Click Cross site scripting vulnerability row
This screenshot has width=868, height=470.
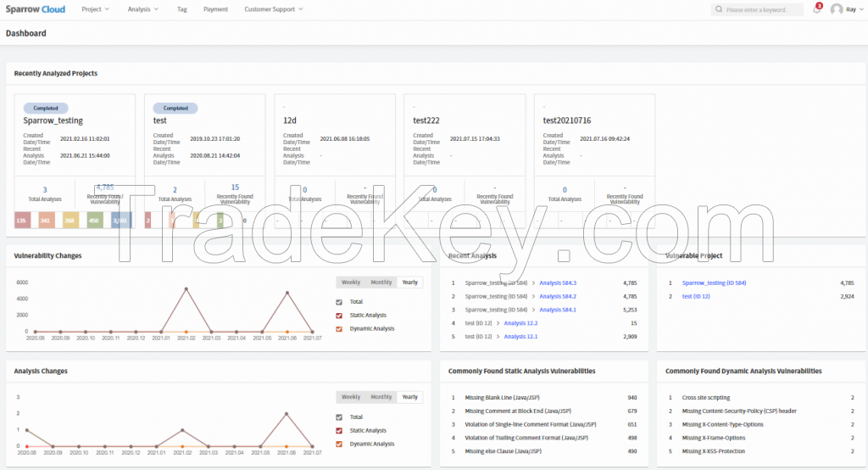760,397
